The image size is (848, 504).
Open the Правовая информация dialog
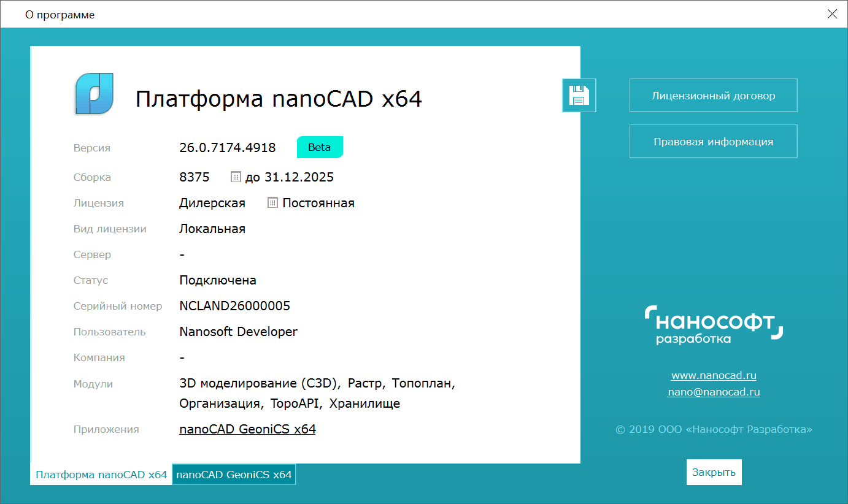pyautogui.click(x=713, y=141)
